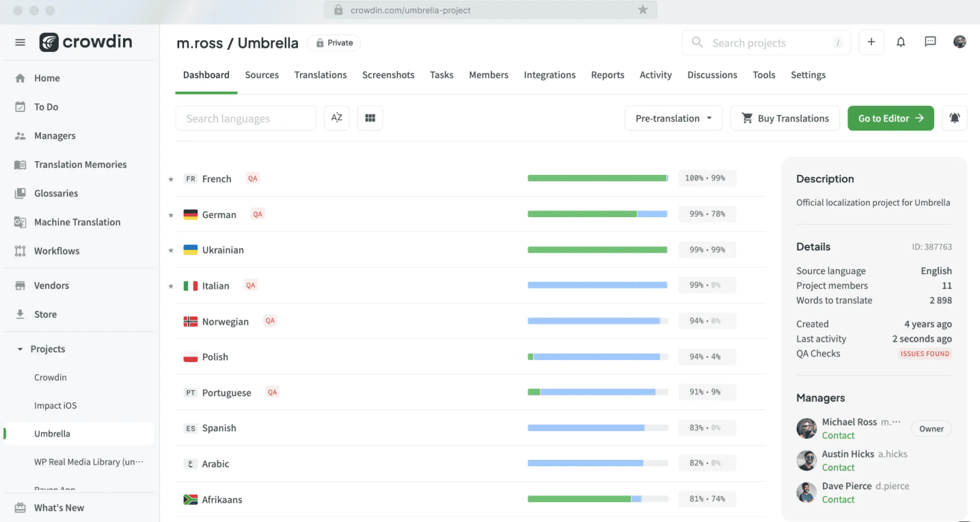Open the Impact iOS project
The width and height of the screenshot is (980, 522).
55,405
